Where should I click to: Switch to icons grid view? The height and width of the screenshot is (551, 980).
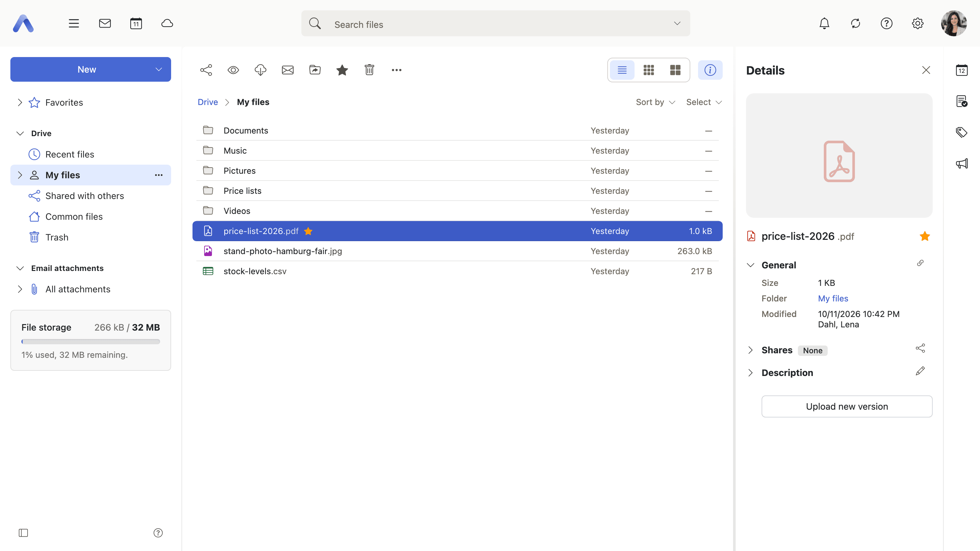click(649, 70)
